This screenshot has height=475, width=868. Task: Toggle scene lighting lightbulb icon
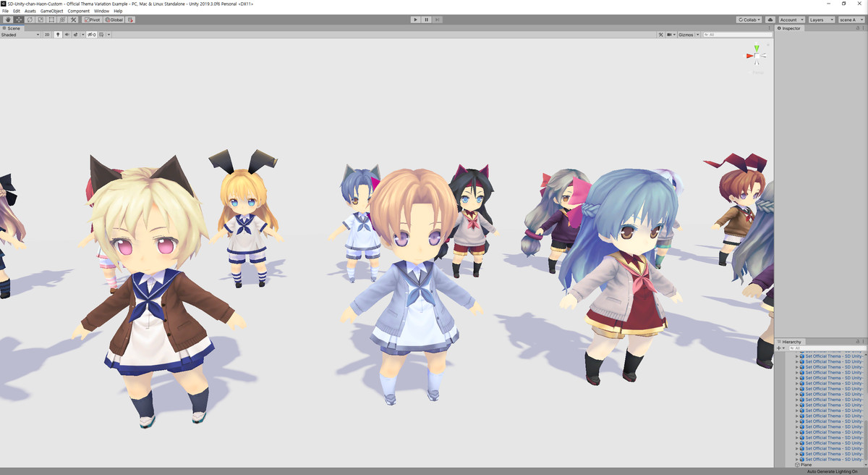(x=58, y=35)
